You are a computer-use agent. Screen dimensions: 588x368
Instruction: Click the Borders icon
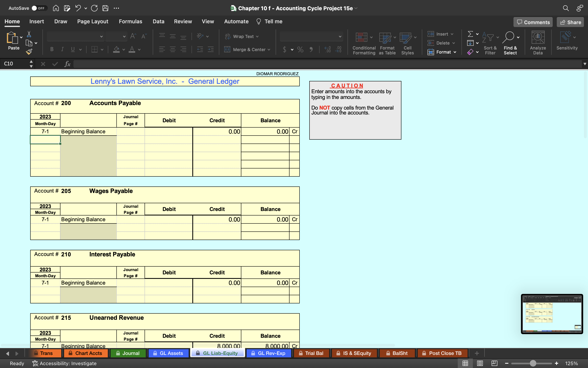coord(94,49)
